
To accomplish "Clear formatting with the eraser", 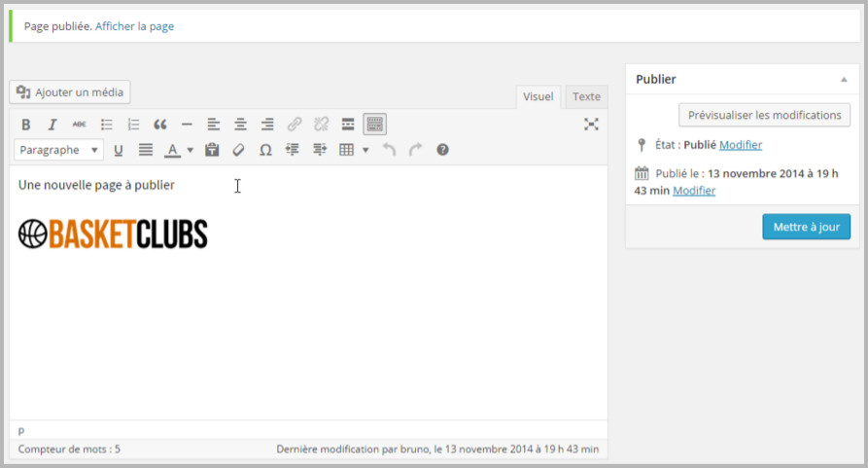I will coord(238,150).
